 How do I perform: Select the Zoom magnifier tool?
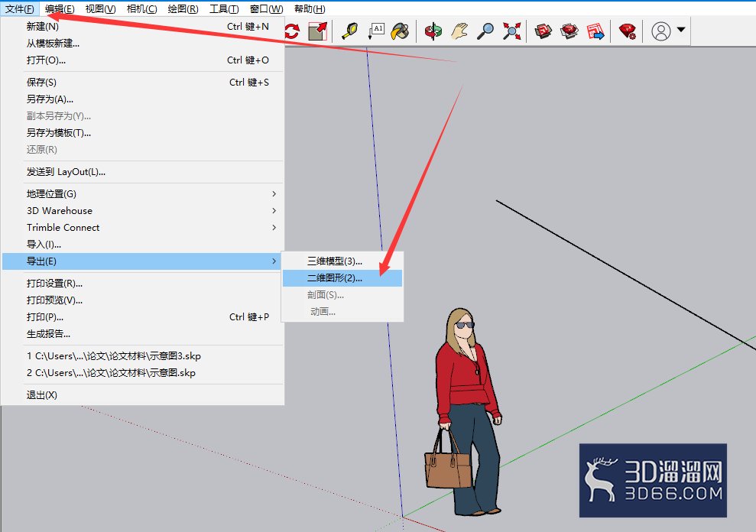[x=485, y=31]
